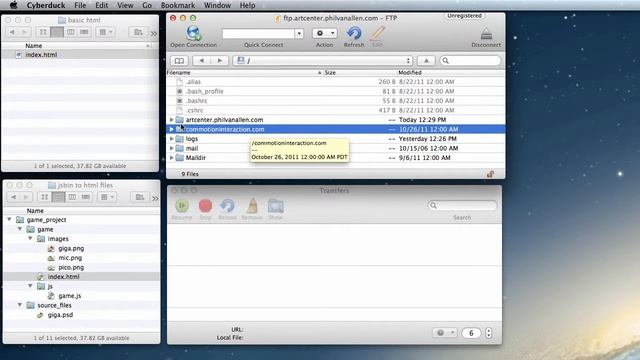
Task: Open the Transfers gear dropdown at bottom
Action: click(x=444, y=333)
